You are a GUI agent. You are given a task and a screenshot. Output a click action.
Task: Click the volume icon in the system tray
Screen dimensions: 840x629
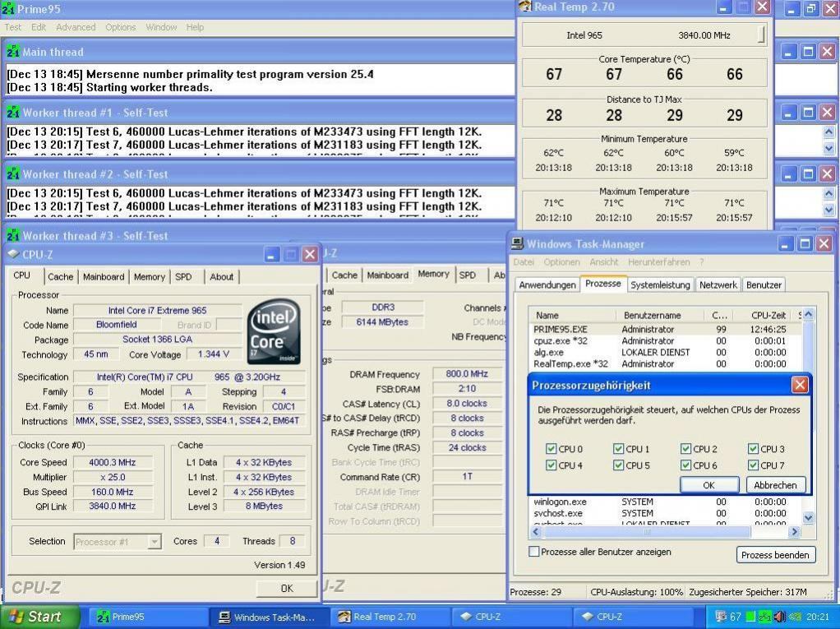pyautogui.click(x=779, y=617)
